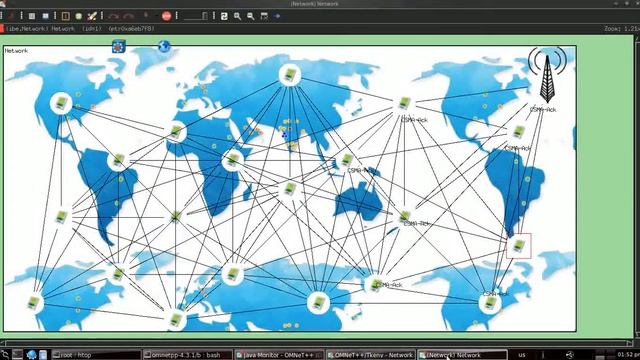Open the web browser from taskbar launcher
Viewport: 640px width, 360px height.
[x=31, y=355]
